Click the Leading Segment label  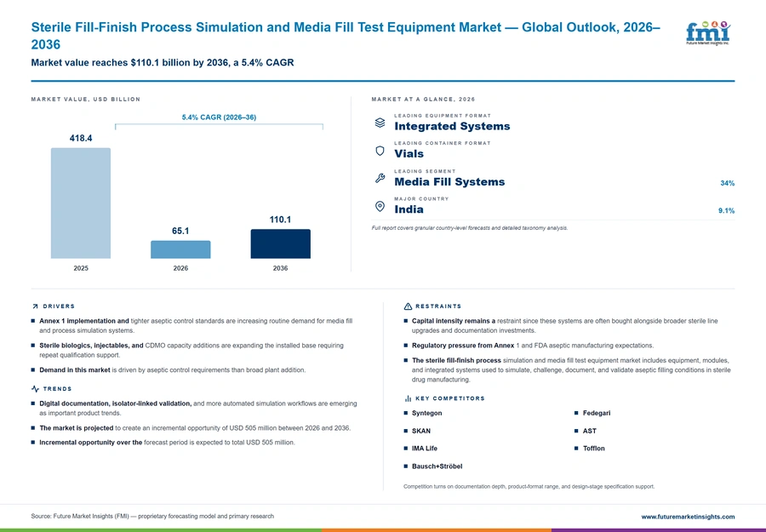(x=425, y=171)
